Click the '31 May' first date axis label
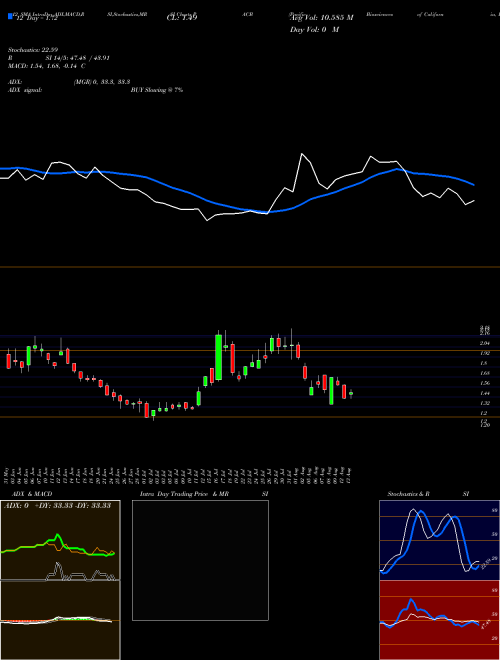This screenshot has height=660, width=500. [x=7, y=474]
